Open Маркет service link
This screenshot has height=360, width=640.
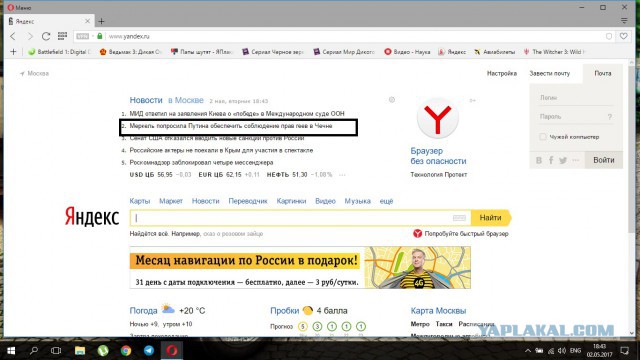coord(171,201)
